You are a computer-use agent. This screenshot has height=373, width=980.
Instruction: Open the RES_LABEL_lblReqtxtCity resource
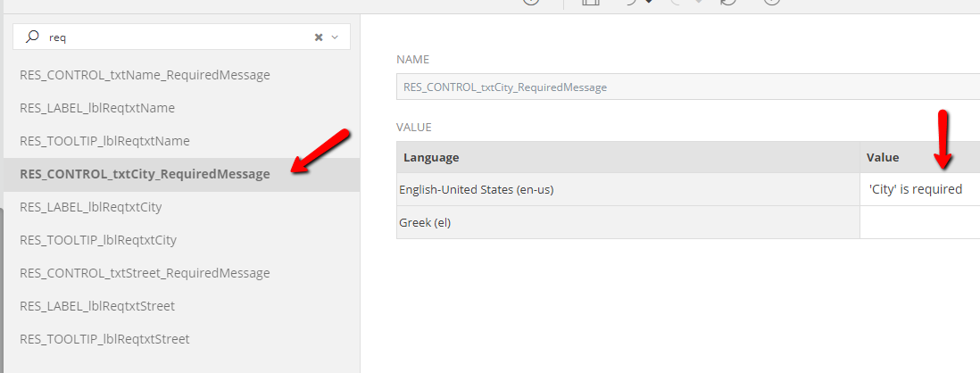[x=90, y=207]
